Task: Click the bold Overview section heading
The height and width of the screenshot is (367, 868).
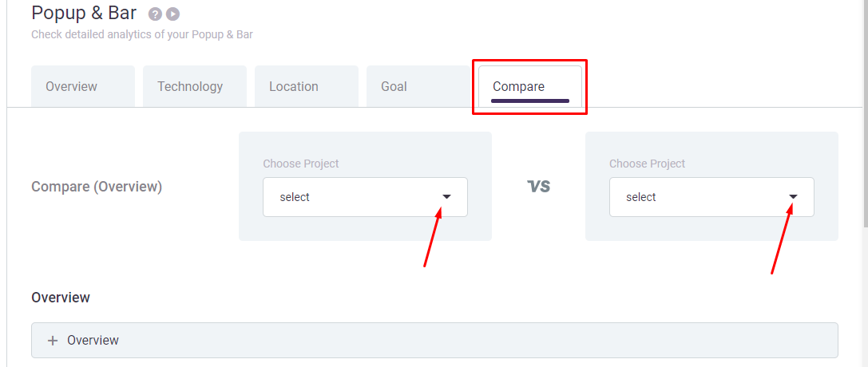Action: tap(61, 298)
